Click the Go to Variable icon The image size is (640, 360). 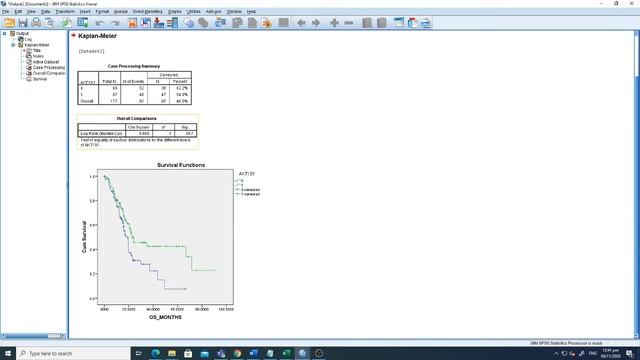tap(159, 23)
